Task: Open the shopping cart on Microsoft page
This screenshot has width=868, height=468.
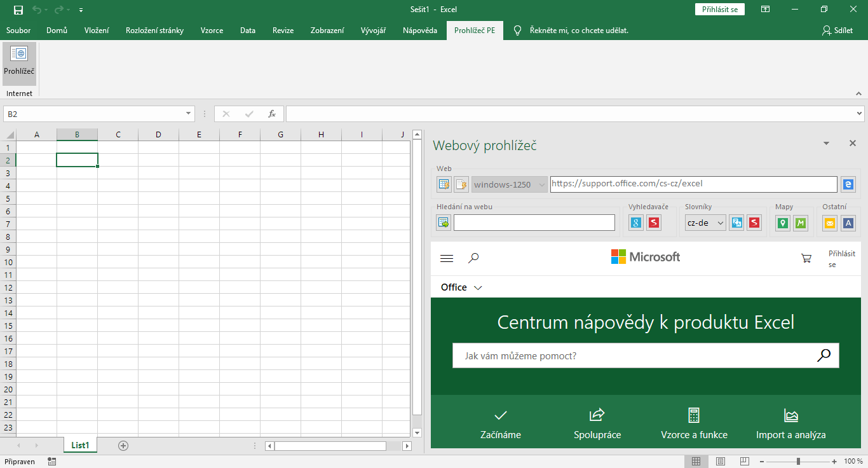Action: [806, 258]
